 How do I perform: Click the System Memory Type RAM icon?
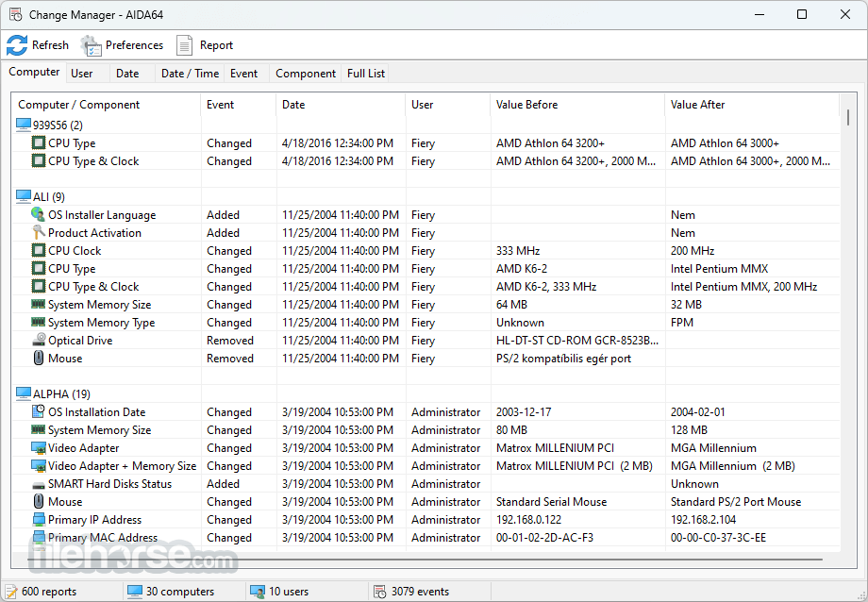click(38, 322)
